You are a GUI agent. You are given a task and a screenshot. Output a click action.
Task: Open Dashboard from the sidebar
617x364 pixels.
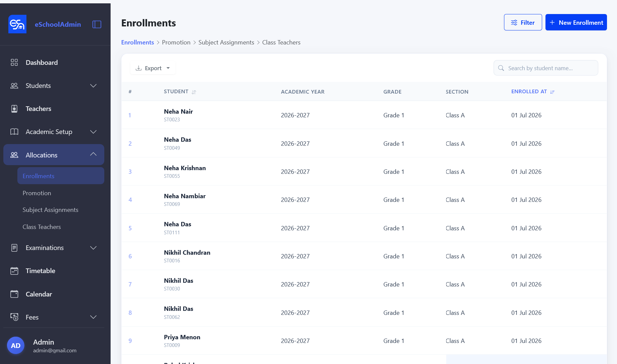click(x=41, y=63)
